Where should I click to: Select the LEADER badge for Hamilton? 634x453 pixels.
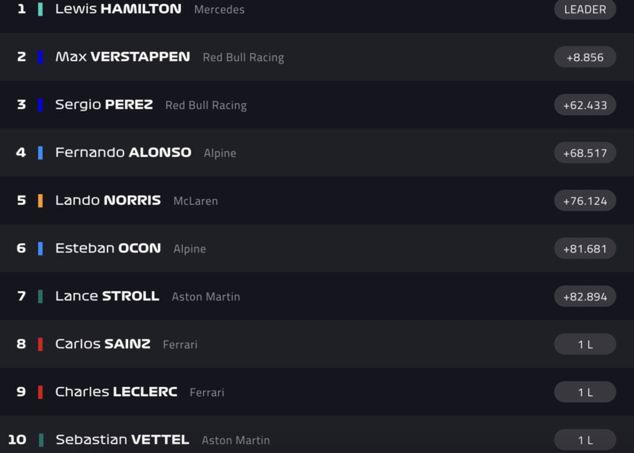click(x=585, y=9)
